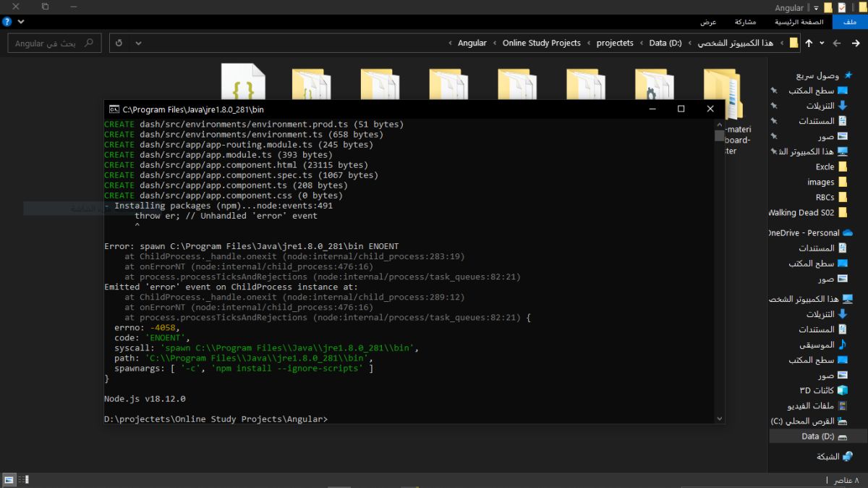Open Customize Quick Access Toolbar dropdown in title bar
Viewport: 868px width, 488px height.
[816, 7]
